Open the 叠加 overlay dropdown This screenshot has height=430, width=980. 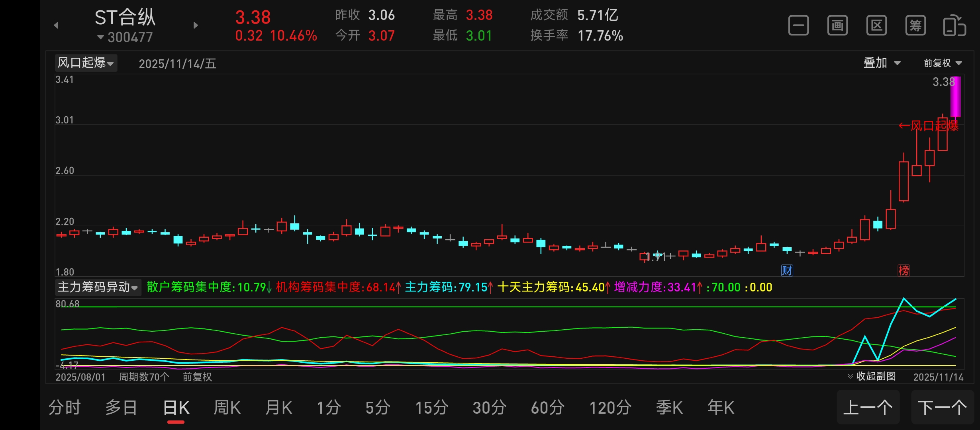click(882, 63)
